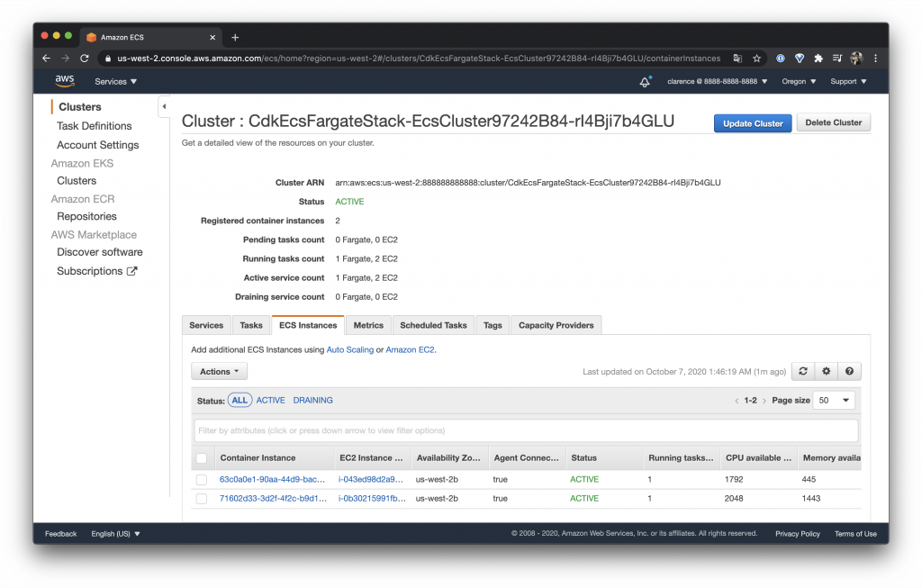The height and width of the screenshot is (588, 922).
Task: Reload the page with the refresh icon
Action: click(x=85, y=59)
